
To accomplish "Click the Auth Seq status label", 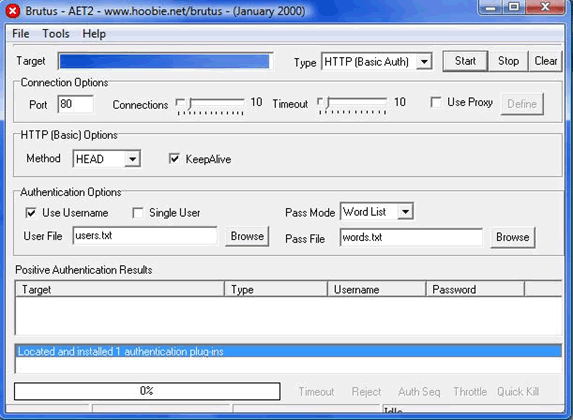I will [x=419, y=392].
